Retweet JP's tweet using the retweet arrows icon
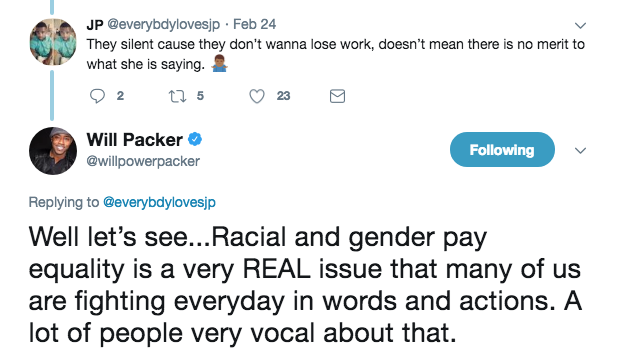 click(x=177, y=96)
